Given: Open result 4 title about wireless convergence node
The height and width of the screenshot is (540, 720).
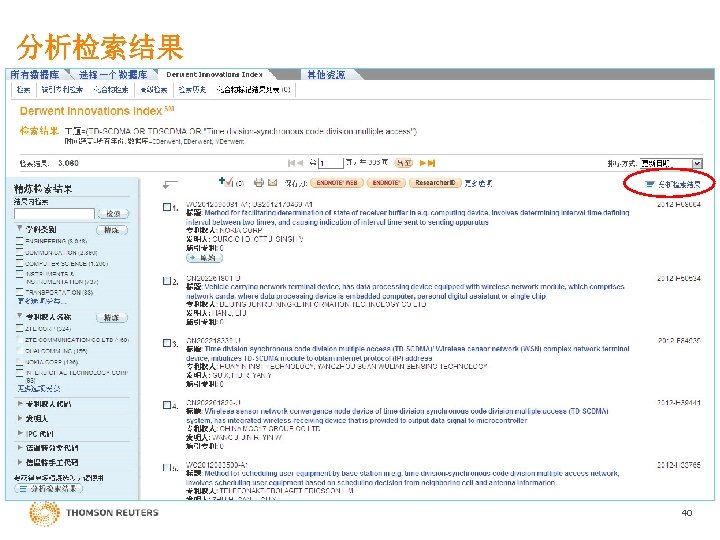Looking at the screenshot, I should (398, 416).
